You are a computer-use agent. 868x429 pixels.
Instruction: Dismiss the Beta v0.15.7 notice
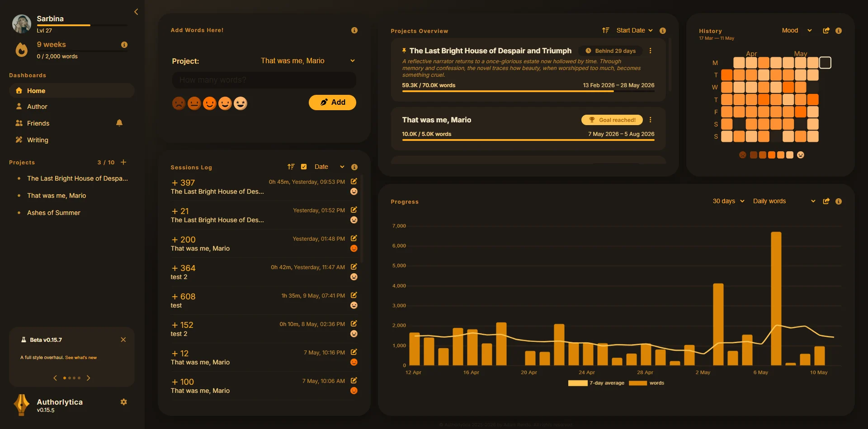click(123, 340)
